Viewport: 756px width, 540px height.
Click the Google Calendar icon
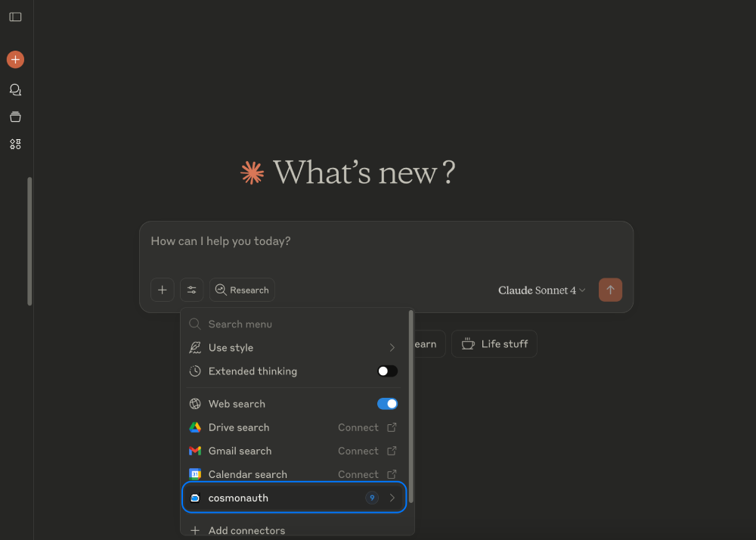coord(195,474)
